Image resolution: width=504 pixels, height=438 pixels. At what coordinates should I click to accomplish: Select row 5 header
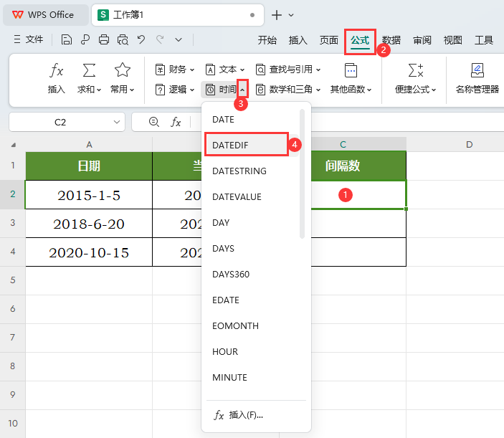click(x=13, y=280)
